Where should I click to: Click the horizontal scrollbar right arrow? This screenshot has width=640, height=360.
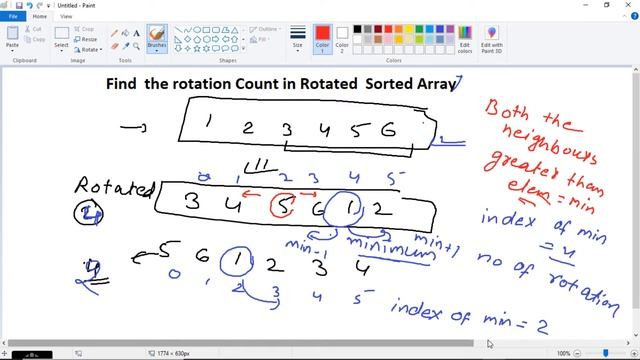point(628,343)
